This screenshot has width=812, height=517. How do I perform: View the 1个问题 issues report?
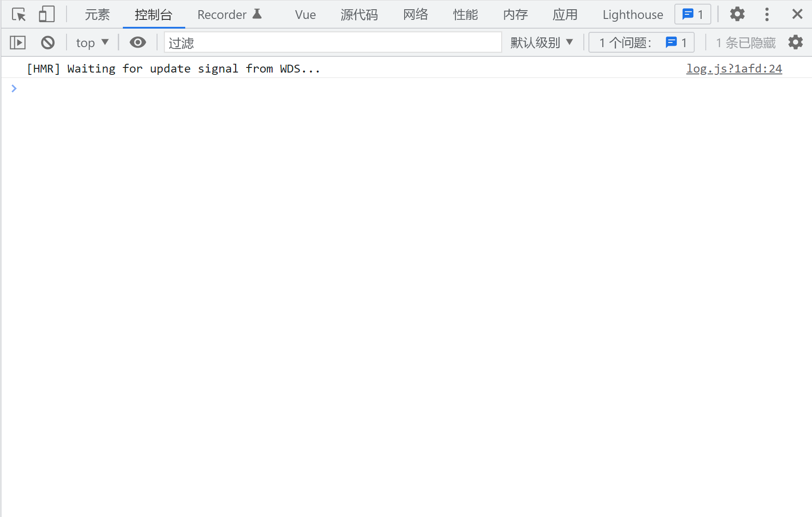click(641, 42)
